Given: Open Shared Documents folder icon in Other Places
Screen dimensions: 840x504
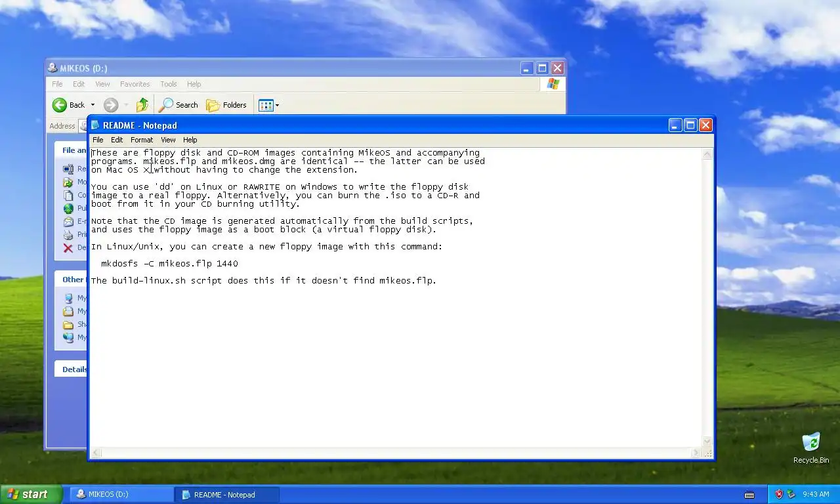Looking at the screenshot, I should click(x=68, y=324).
